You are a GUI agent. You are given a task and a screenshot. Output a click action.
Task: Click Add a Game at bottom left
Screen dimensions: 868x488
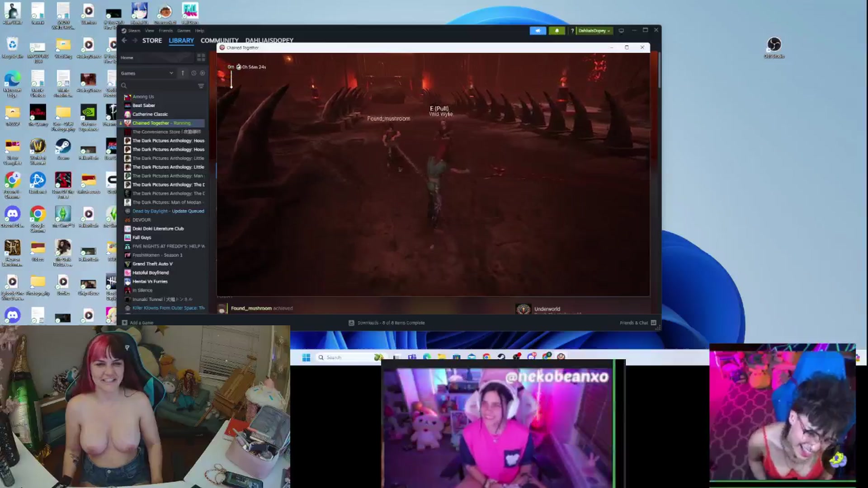point(138,323)
